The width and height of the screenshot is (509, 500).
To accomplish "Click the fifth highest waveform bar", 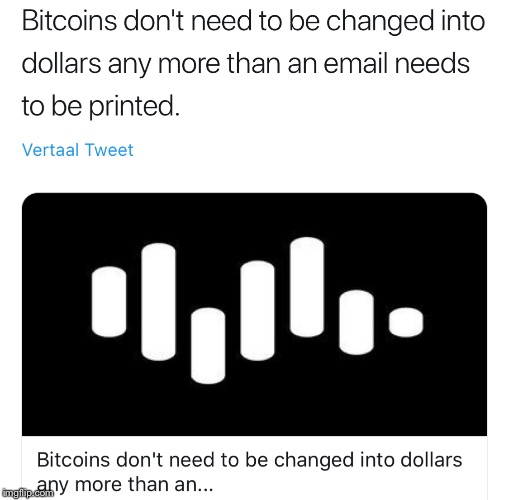I will click(x=307, y=287).
